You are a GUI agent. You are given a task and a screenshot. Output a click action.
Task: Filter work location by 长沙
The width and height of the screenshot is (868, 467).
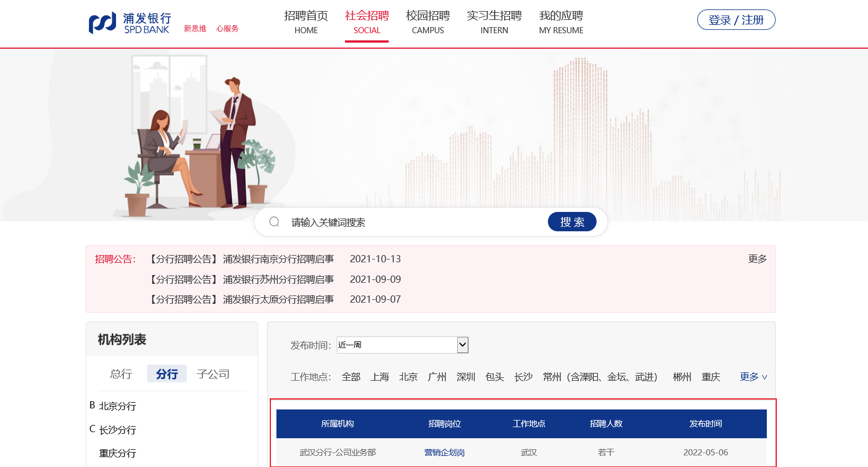pos(524,377)
